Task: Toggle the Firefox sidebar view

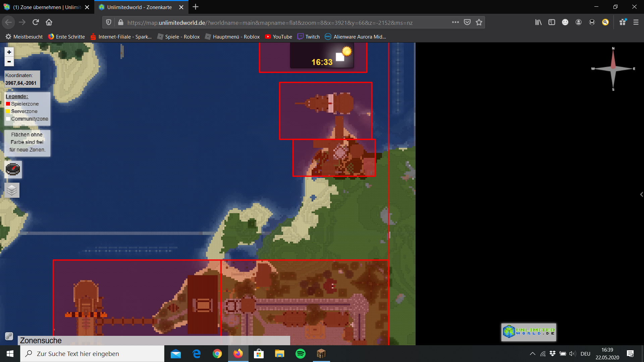Action: (552, 22)
